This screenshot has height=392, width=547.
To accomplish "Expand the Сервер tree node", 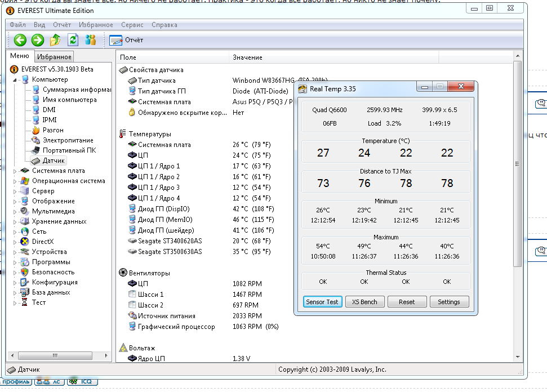I will pos(15,191).
